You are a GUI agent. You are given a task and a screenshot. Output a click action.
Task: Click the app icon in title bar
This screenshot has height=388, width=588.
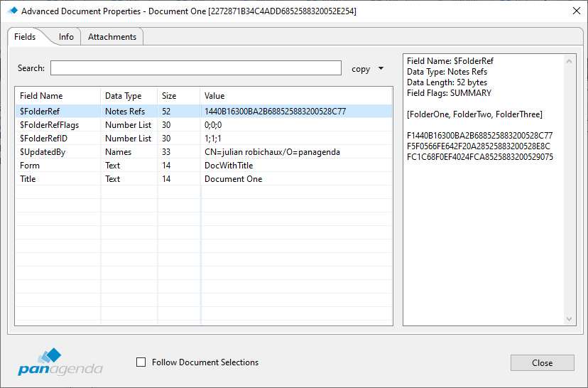pos(12,11)
